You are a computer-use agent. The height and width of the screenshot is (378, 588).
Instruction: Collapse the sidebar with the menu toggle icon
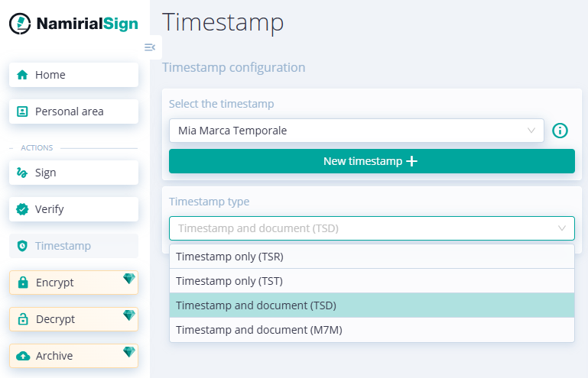click(150, 47)
